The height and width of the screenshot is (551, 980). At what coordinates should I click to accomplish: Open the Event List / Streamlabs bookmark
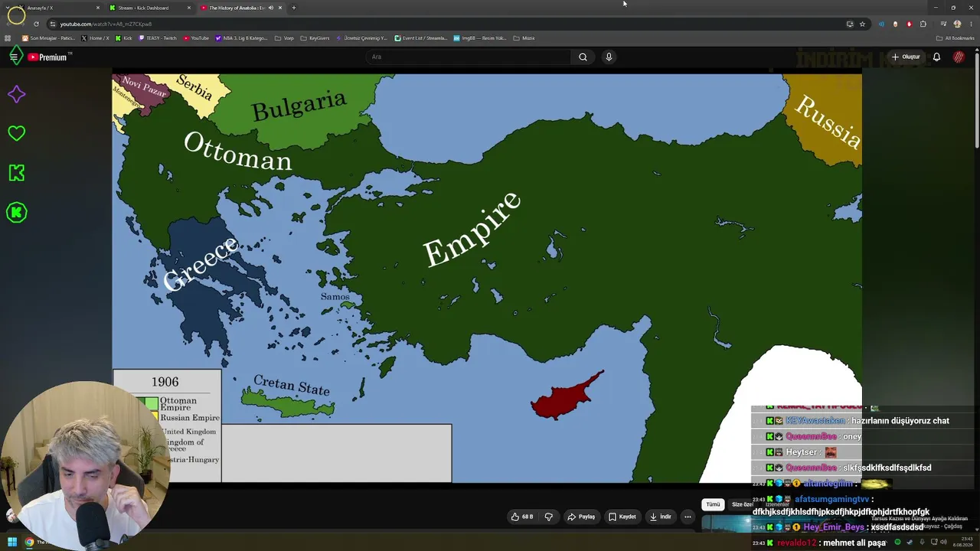coord(420,38)
